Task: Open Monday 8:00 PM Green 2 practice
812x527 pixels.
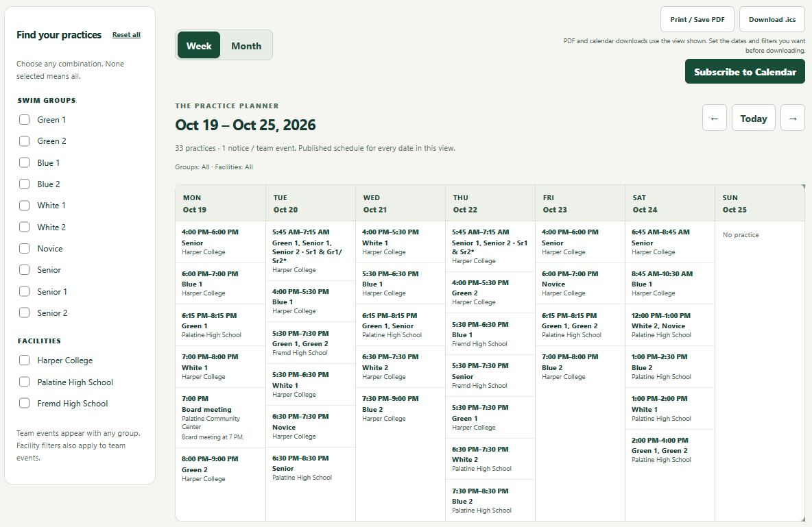Action: [x=221, y=469]
